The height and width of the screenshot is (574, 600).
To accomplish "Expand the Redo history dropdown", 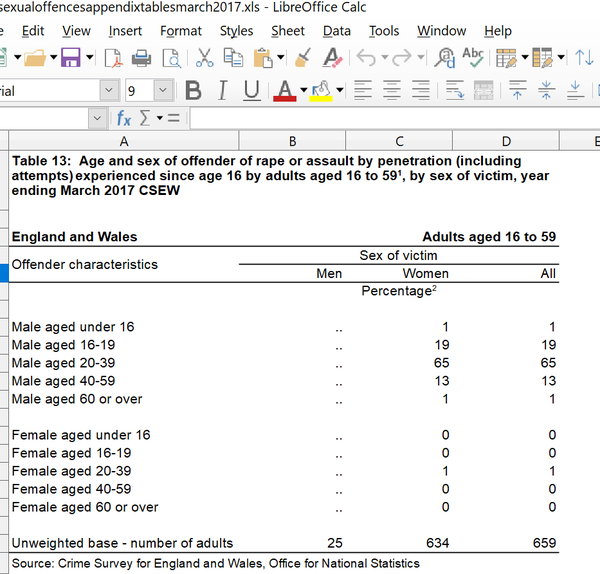I will click(421, 58).
